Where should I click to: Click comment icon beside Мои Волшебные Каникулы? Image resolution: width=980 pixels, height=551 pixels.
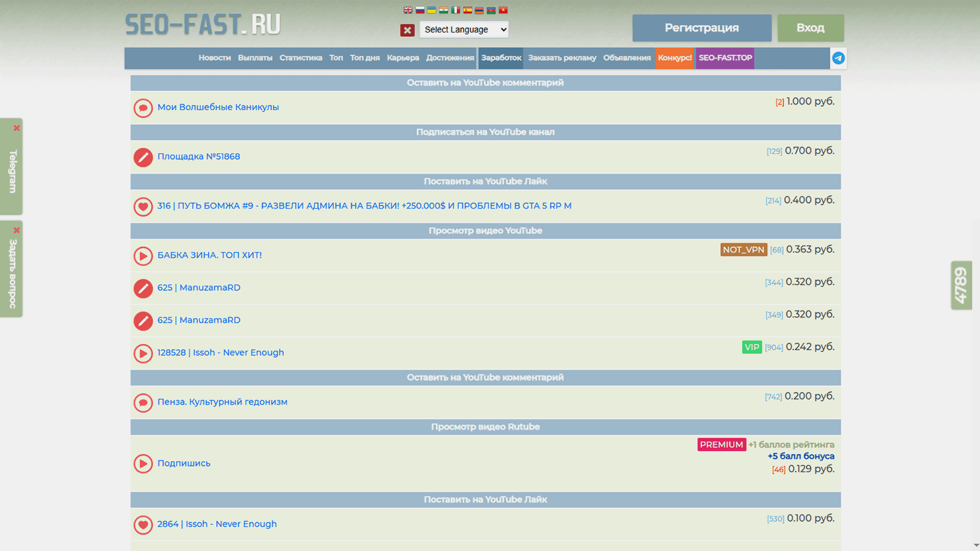(x=143, y=108)
